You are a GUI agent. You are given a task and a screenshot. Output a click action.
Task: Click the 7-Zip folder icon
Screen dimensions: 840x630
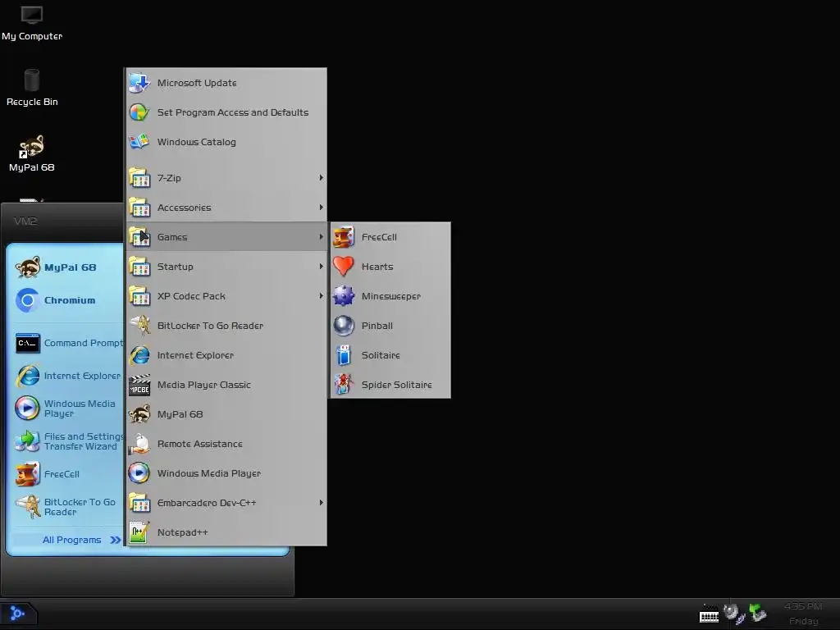coord(139,178)
